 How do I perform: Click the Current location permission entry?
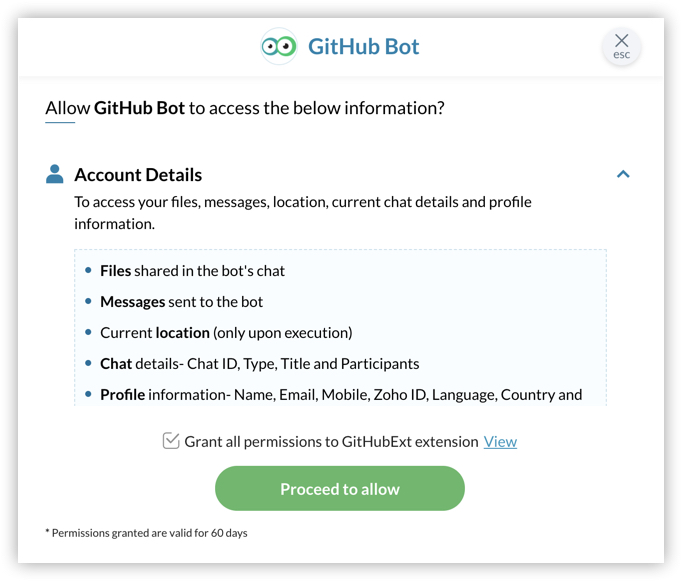(x=226, y=332)
